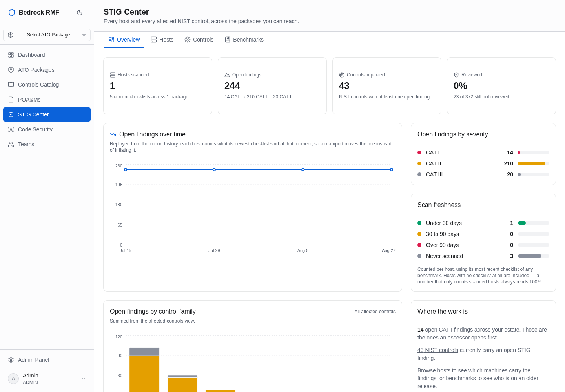
Task: Follow the 43 NIST controls link
Action: click(438, 350)
